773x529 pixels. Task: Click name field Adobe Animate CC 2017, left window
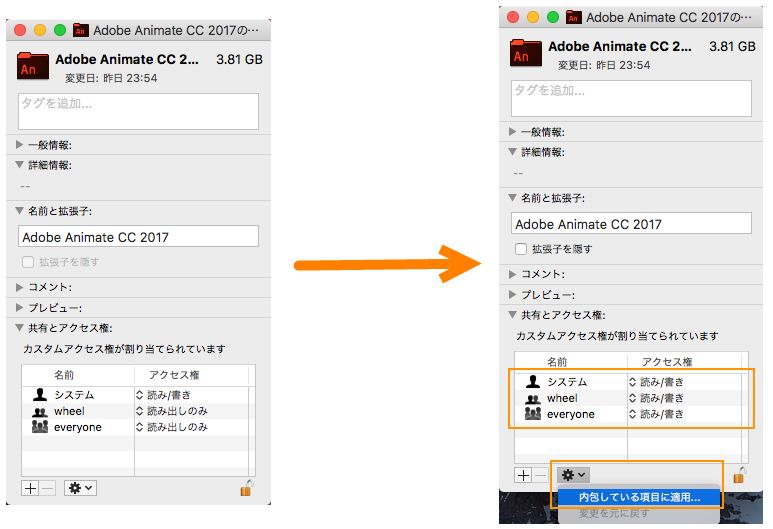tap(138, 237)
